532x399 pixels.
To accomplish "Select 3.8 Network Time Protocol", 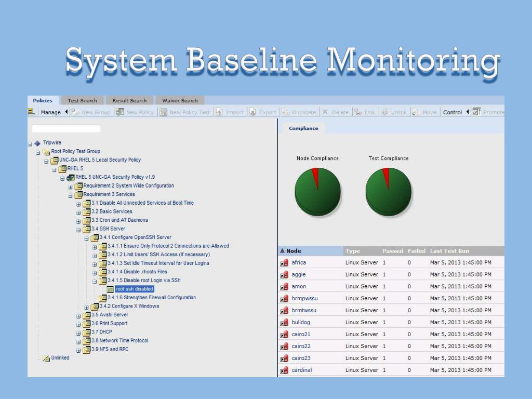I will (x=120, y=341).
